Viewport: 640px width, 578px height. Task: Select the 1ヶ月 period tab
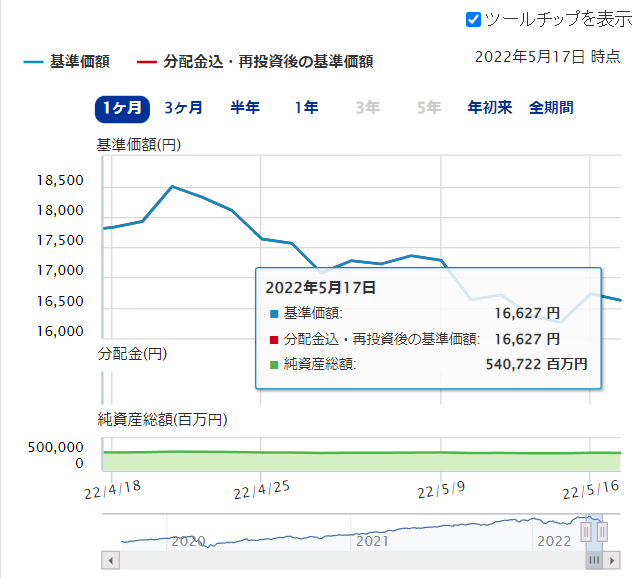(x=122, y=108)
